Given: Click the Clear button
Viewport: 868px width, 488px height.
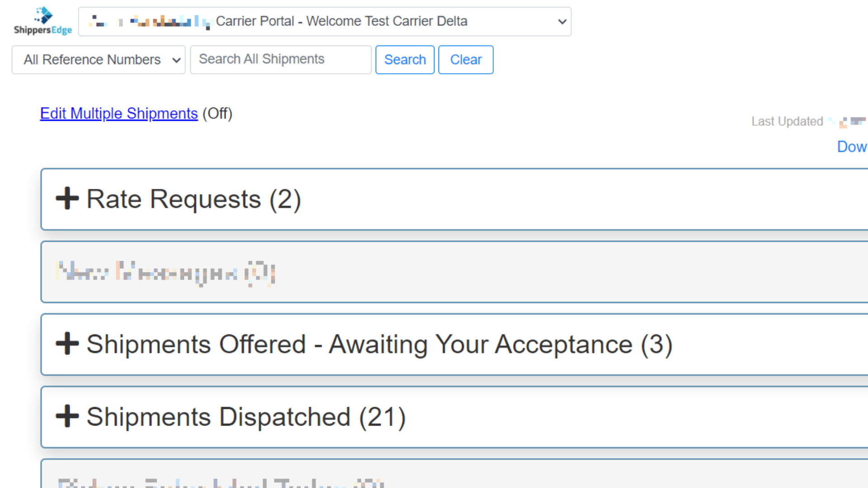Looking at the screenshot, I should (x=466, y=59).
